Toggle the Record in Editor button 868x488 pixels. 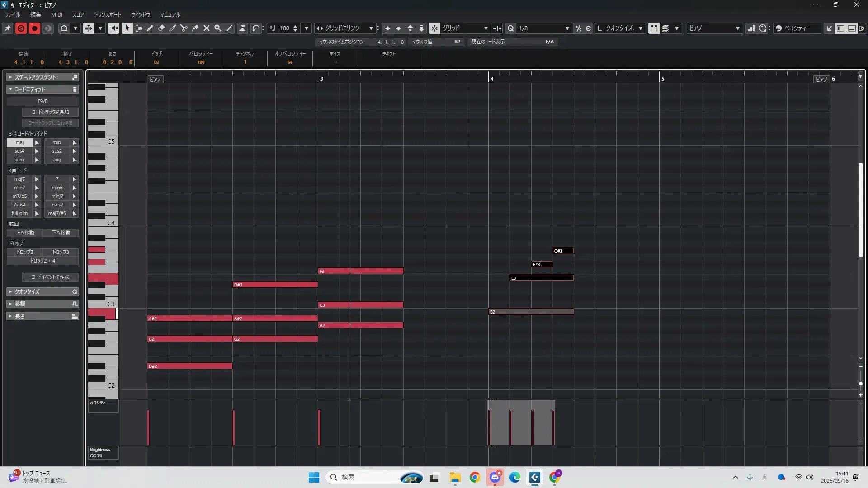coord(34,28)
